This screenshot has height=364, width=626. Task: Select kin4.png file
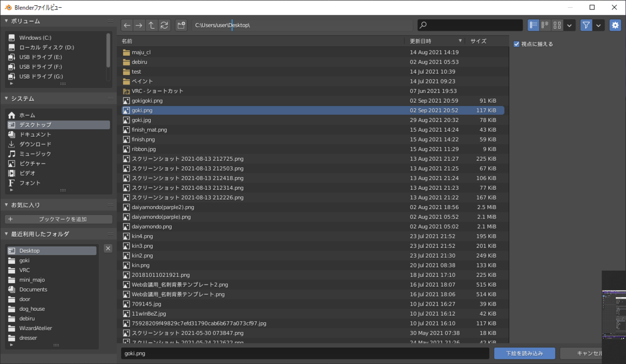coord(313,236)
